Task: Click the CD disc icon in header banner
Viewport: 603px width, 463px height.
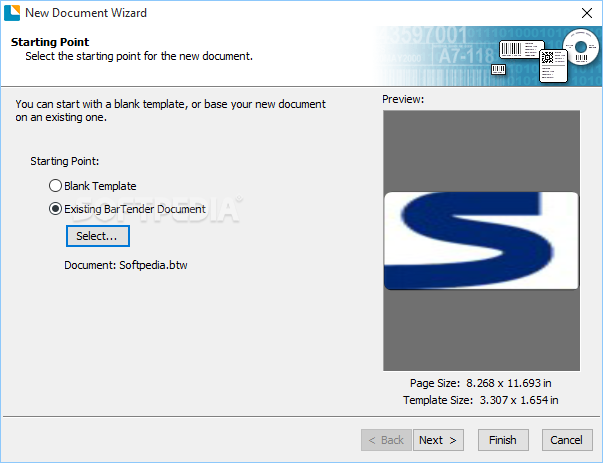Action: pyautogui.click(x=581, y=47)
